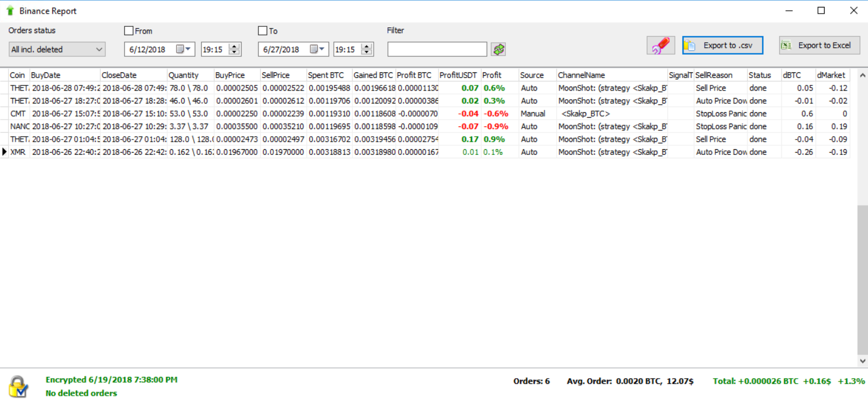Screen dimensions: 868x402
Task: Sort by the Status column header
Action: [x=764, y=75]
